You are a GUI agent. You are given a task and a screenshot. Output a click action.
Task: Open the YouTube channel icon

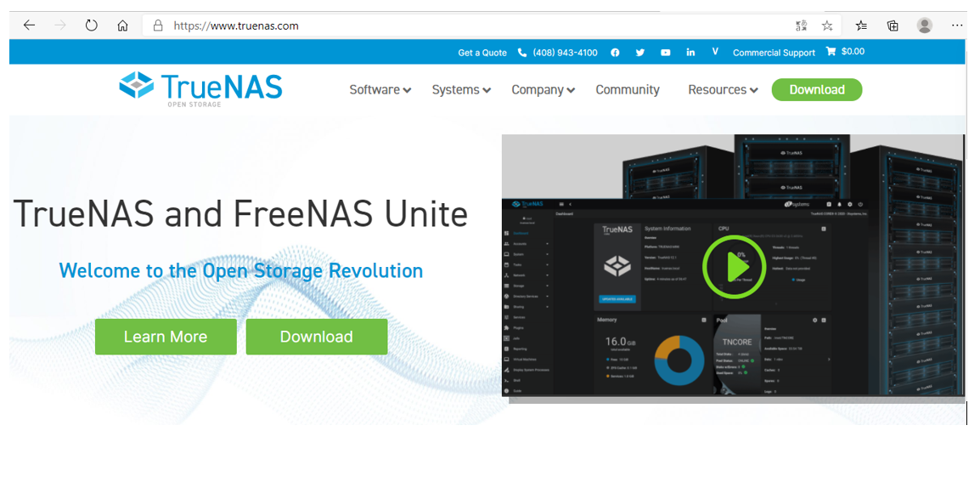665,53
